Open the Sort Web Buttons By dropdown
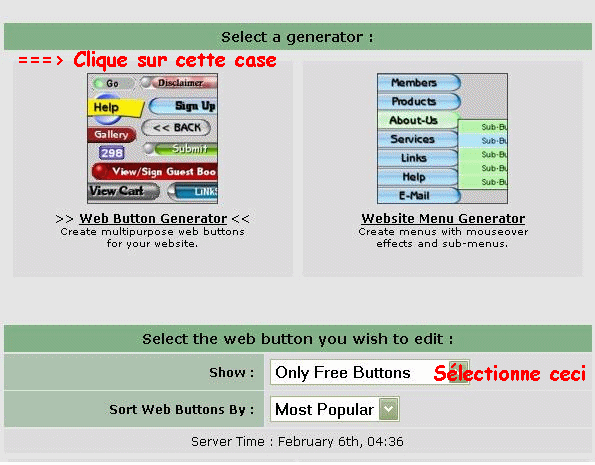Viewport: 595px width, 465px height. [x=335, y=409]
